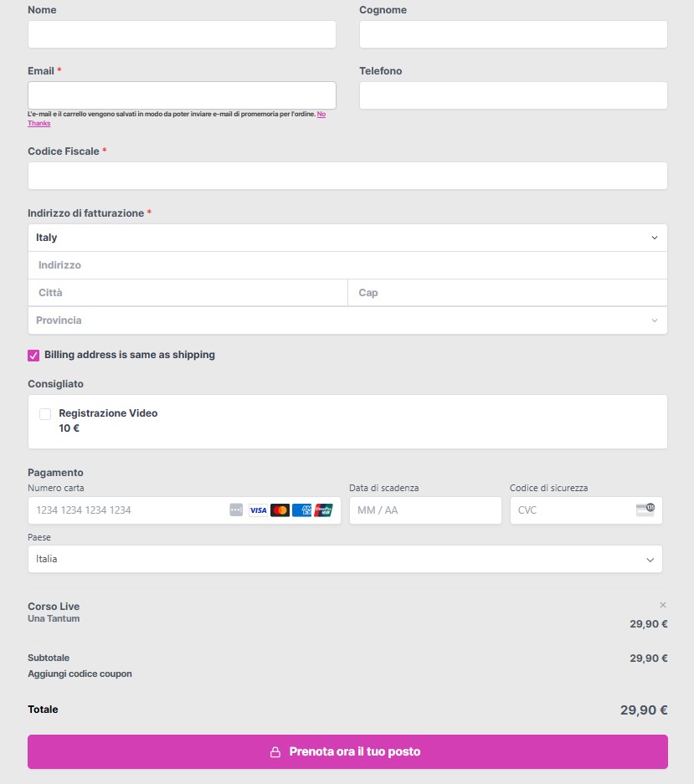Click the Codice Fiscale input field
The image size is (694, 784).
(347, 176)
